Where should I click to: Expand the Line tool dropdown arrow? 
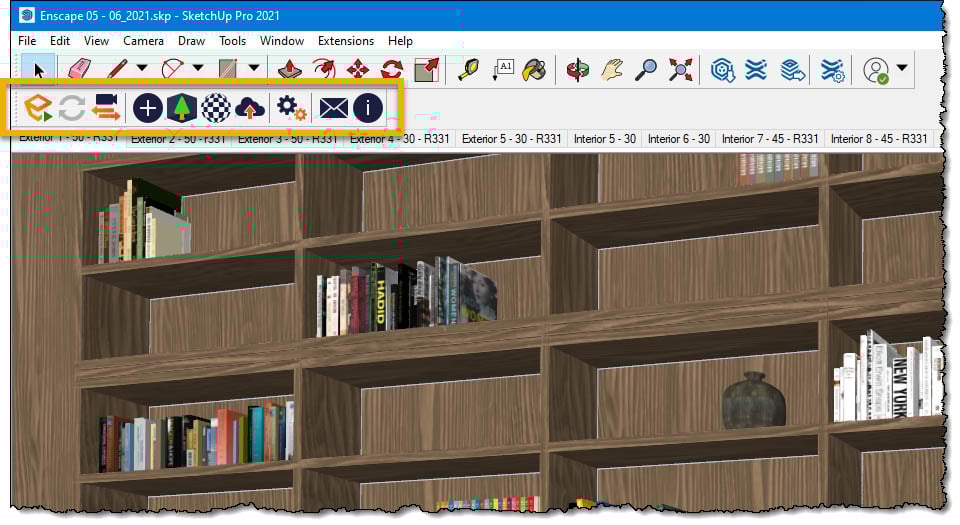[142, 68]
